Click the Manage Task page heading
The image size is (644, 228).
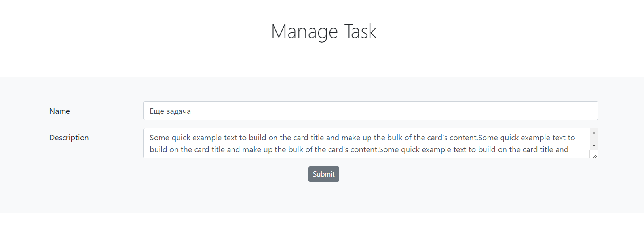pyautogui.click(x=323, y=31)
